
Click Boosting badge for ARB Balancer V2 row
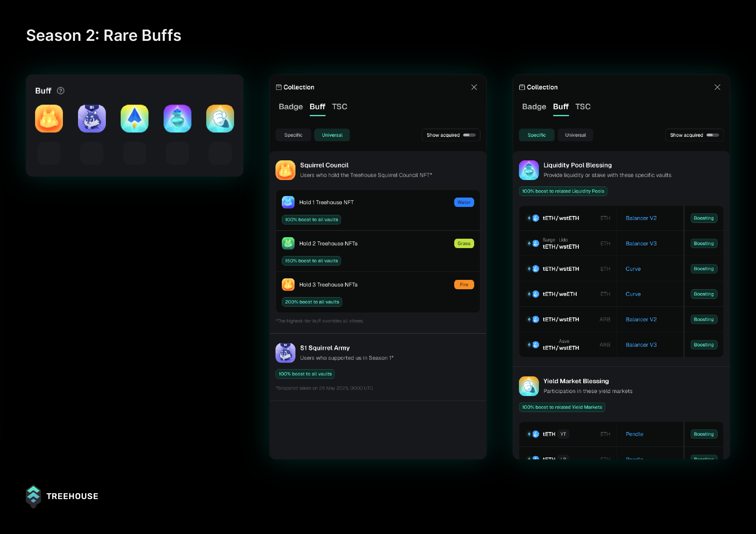704,319
